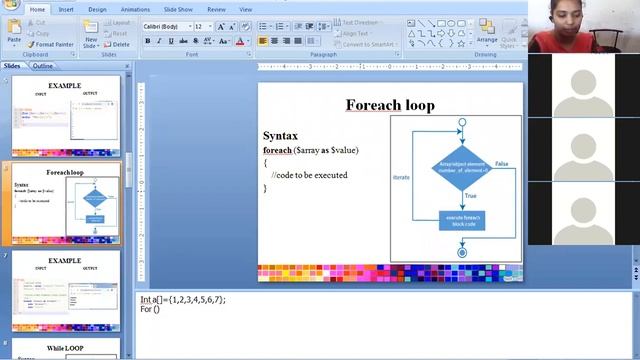Screen dimensions: 640x360
Task: Toggle Strikethrough formatting
Action: coord(183,41)
